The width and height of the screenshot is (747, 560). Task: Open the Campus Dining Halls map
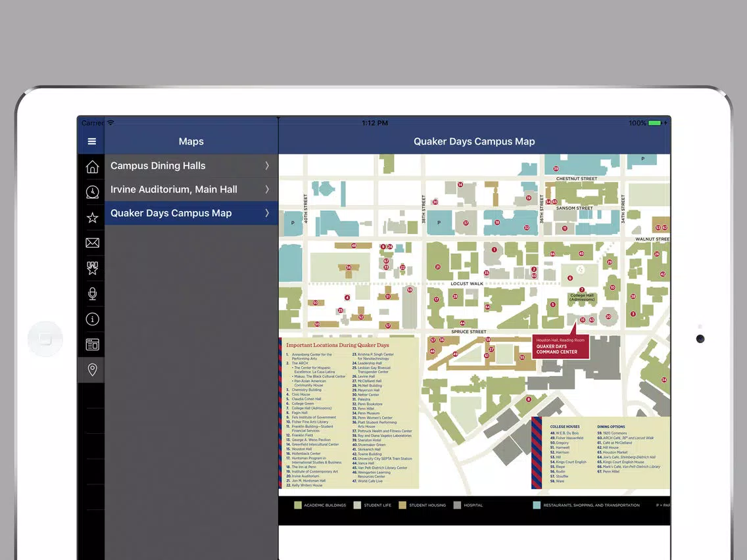click(191, 166)
